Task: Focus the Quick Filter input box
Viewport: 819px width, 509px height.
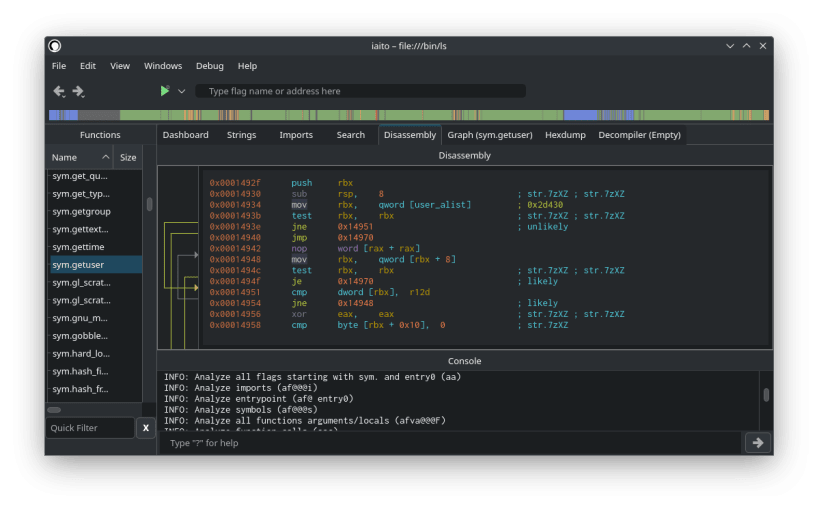Action: point(90,428)
